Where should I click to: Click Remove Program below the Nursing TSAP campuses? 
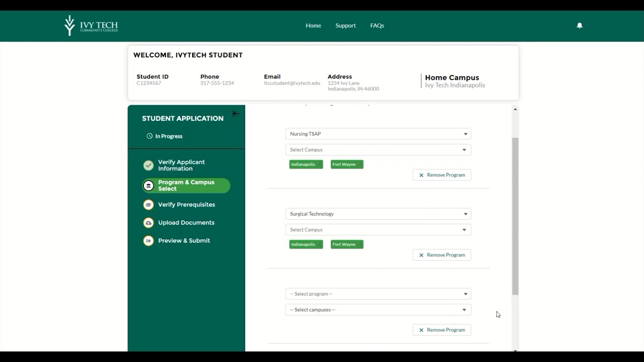click(442, 174)
